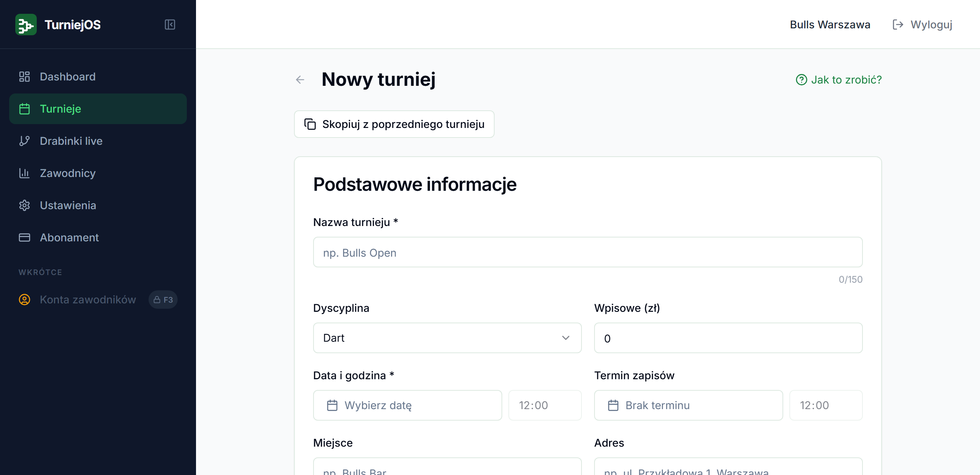Click the logout door icon
The image size is (980, 475).
pyautogui.click(x=898, y=25)
